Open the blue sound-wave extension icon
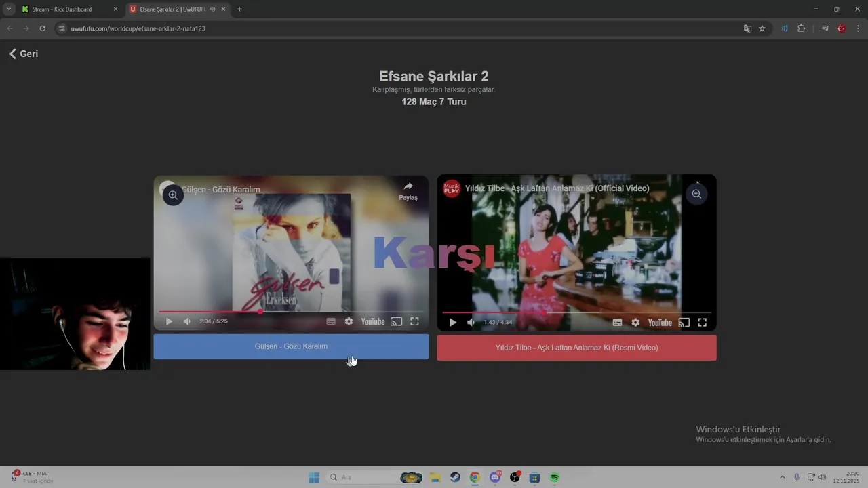The width and height of the screenshot is (868, 488). coord(785,28)
